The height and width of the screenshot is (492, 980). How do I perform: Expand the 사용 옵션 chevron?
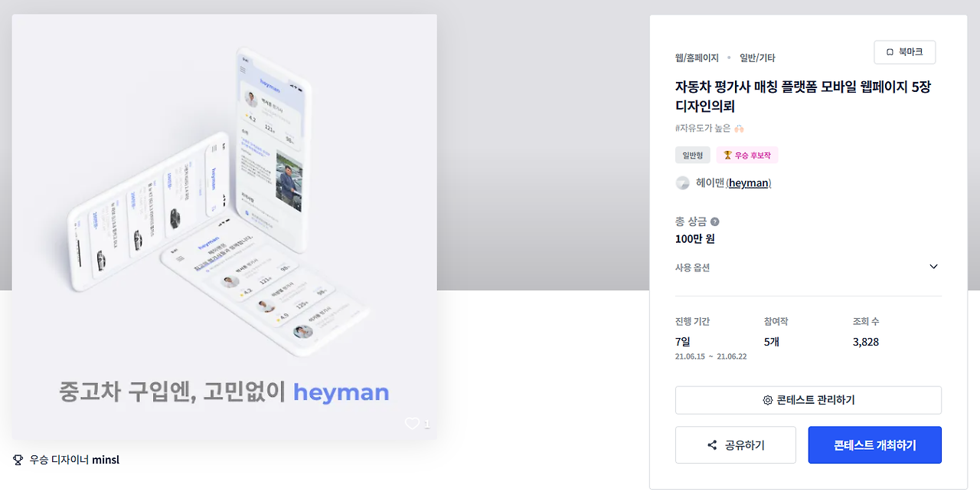(x=933, y=267)
